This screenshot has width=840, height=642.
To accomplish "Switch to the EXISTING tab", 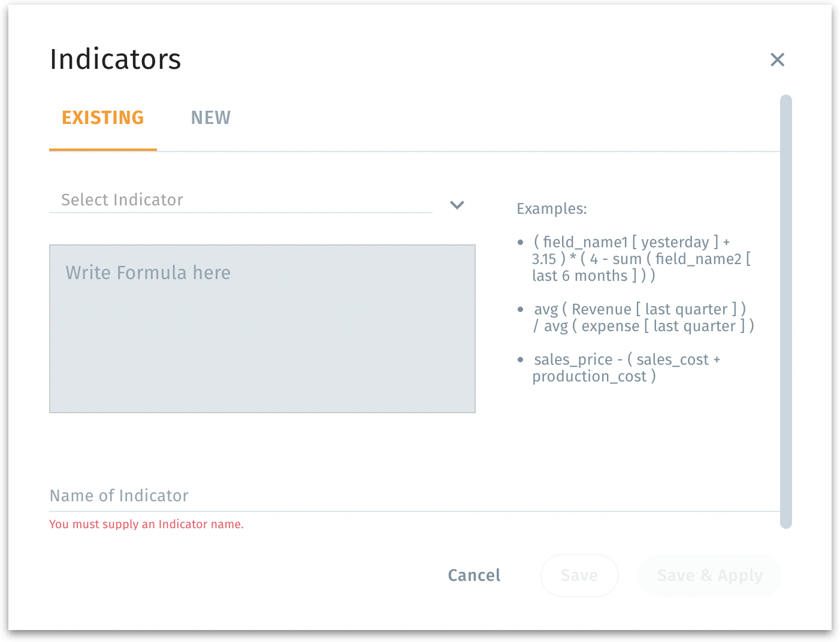I will point(103,118).
